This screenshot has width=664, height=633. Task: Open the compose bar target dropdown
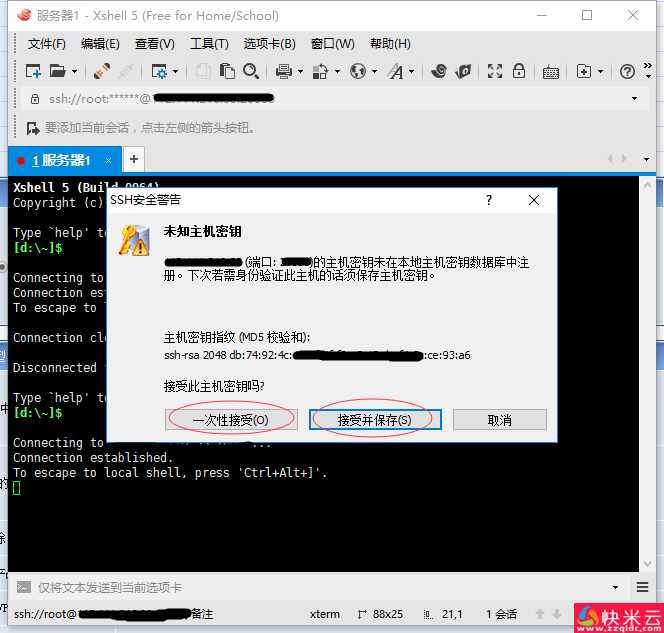(x=615, y=588)
